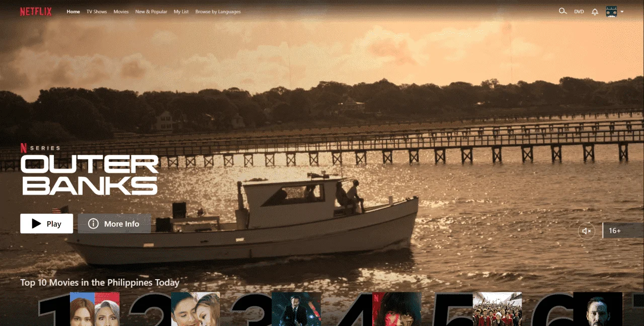Open More Info for Outer Banks

tap(114, 224)
